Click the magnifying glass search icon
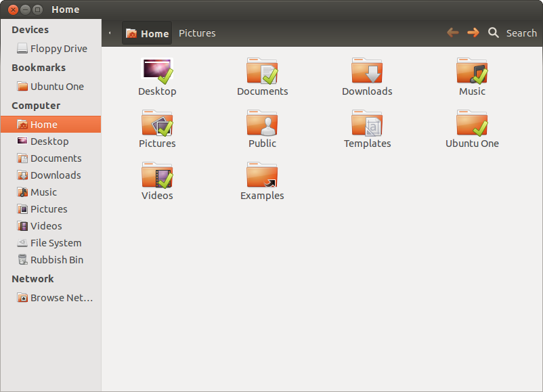 pyautogui.click(x=494, y=33)
